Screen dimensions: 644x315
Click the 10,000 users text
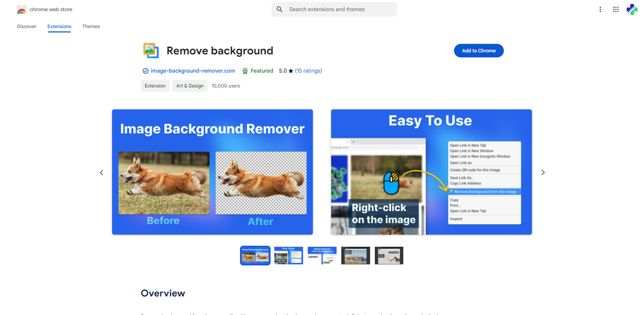(226, 86)
